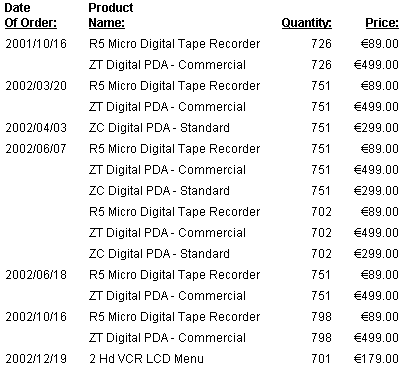Click the Date Of Order column header
This screenshot has width=407, height=371.
pos(31,15)
